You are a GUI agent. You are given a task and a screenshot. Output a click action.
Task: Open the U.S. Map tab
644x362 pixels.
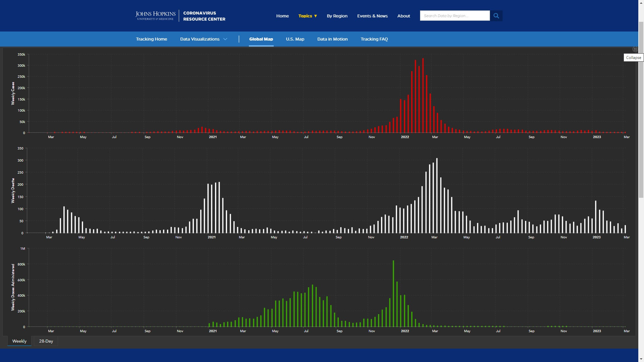coord(295,39)
